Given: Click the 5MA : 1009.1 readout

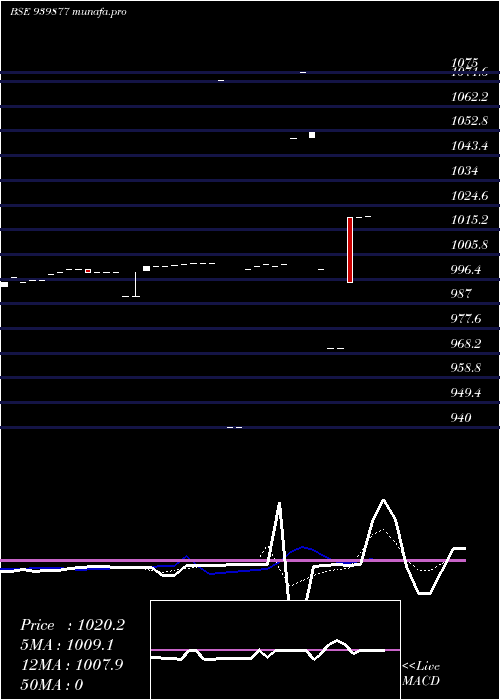Looking at the screenshot, I should (67, 645).
